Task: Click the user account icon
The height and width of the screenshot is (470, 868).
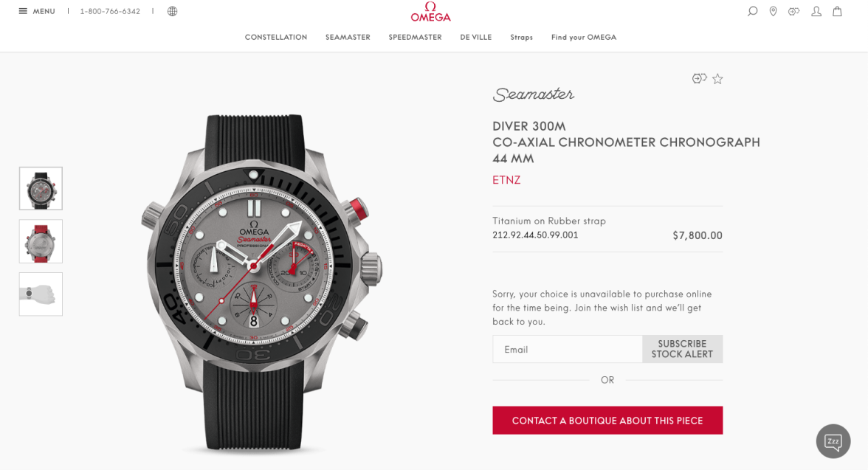Action: pyautogui.click(x=816, y=11)
